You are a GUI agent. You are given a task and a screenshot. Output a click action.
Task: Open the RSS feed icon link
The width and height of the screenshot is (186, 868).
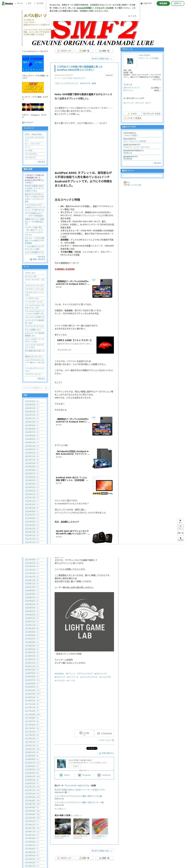click(x=127, y=182)
